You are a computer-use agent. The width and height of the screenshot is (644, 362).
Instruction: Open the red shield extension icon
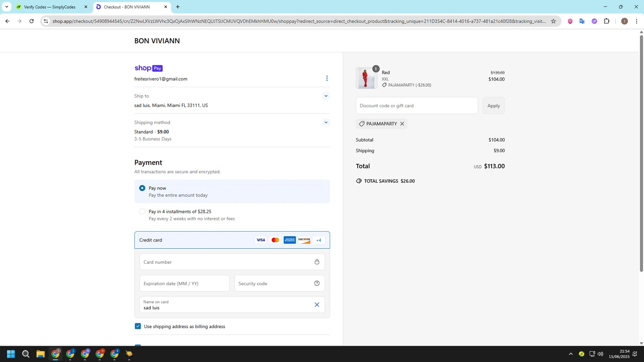570,21
